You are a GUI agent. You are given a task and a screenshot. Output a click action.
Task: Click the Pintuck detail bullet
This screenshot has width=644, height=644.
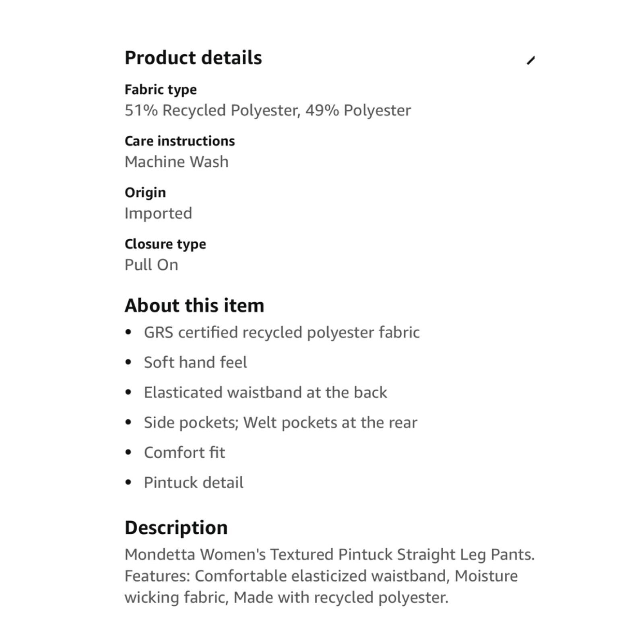coord(194,483)
